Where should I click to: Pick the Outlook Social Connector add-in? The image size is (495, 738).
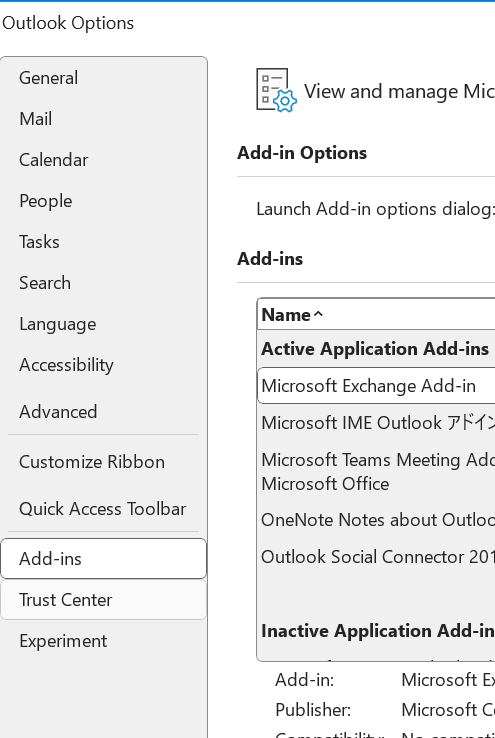[x=376, y=557]
